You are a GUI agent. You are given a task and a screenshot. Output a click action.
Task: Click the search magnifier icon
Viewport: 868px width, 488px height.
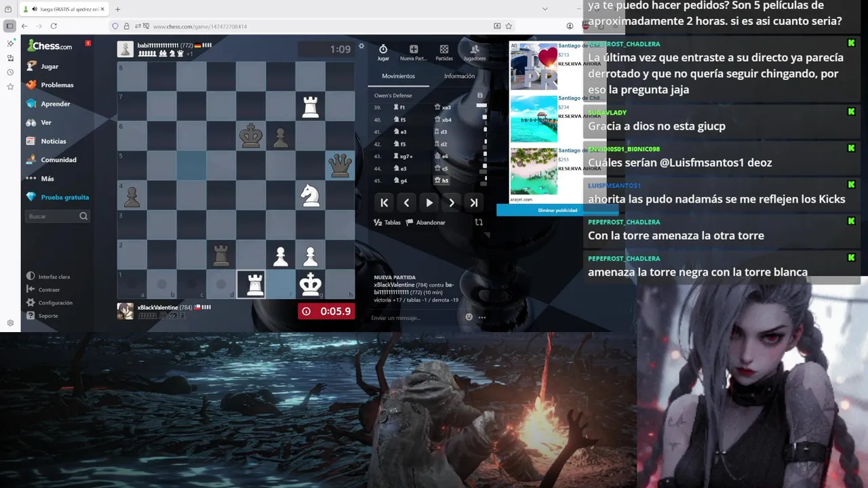coord(83,216)
